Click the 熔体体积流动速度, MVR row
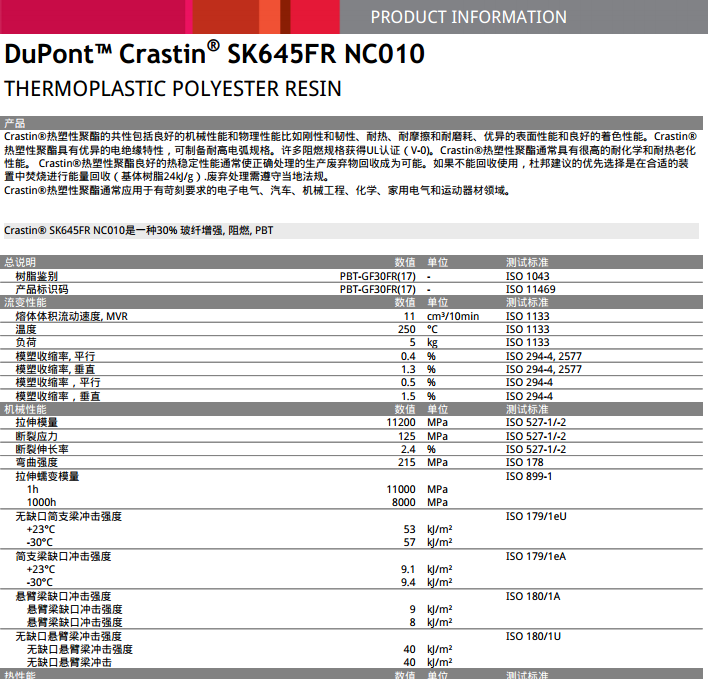This screenshot has width=708, height=679. click(351, 316)
